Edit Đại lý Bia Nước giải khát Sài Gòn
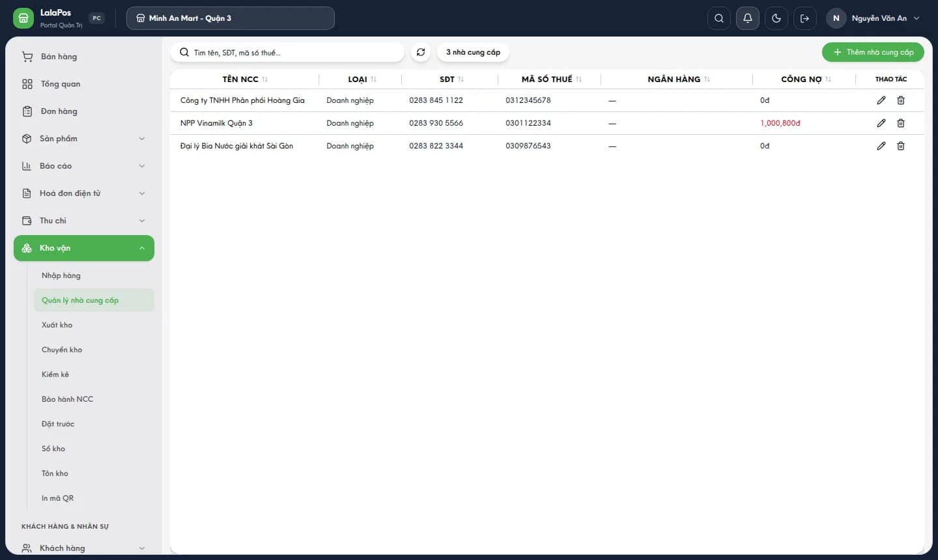Screen dimensions: 938x560 click(x=881, y=146)
